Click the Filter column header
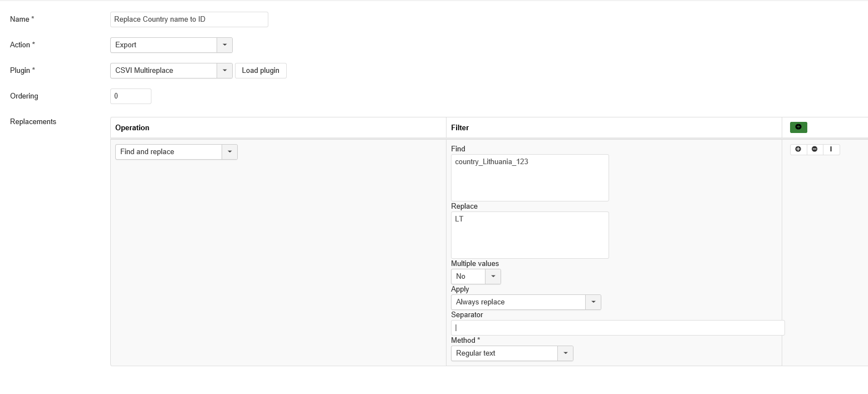Viewport: 868px width, 394px height. point(460,128)
